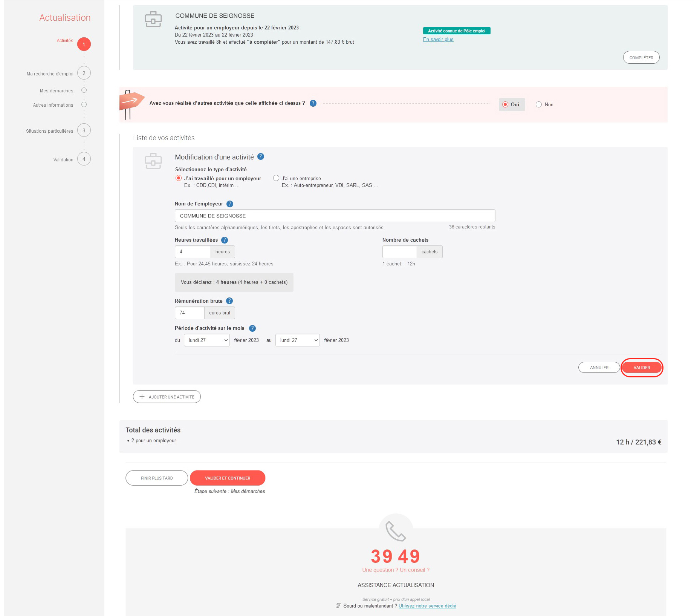694x616 pixels.
Task: Open the 'du' start date dropdown
Action: click(207, 340)
